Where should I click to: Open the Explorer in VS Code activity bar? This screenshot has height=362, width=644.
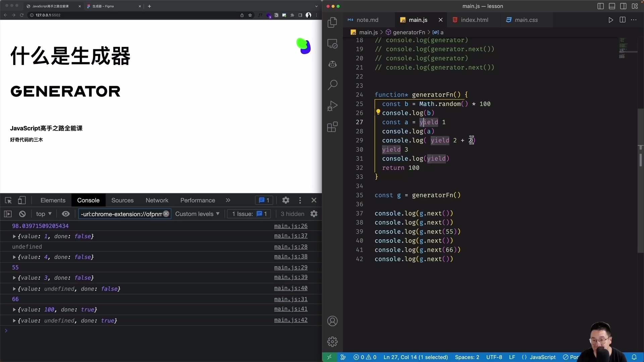tap(332, 22)
